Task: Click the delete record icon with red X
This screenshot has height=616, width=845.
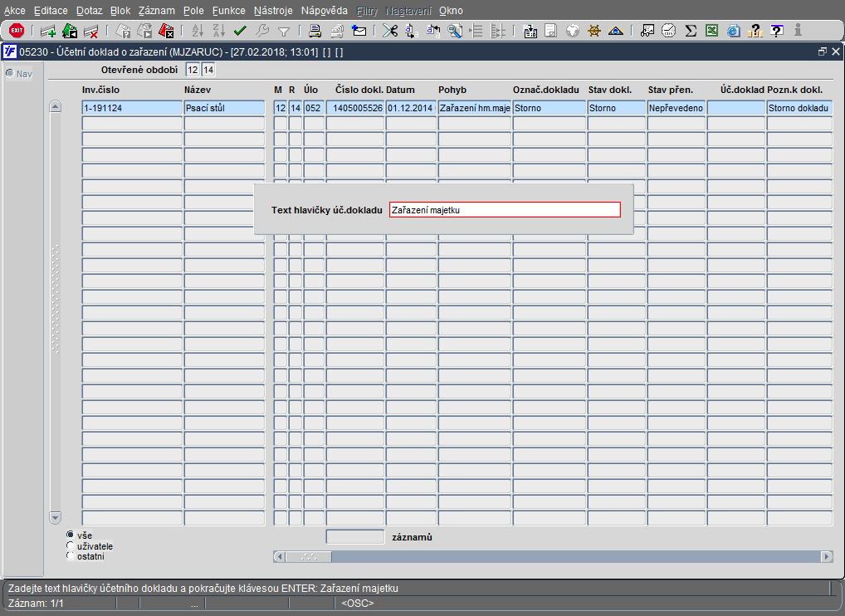Action: 90,32
